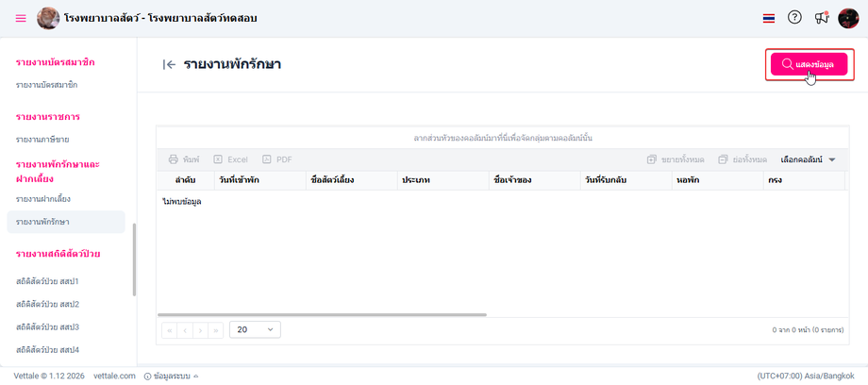Open the help question mark icon
This screenshot has height=385, width=868.
[794, 18]
